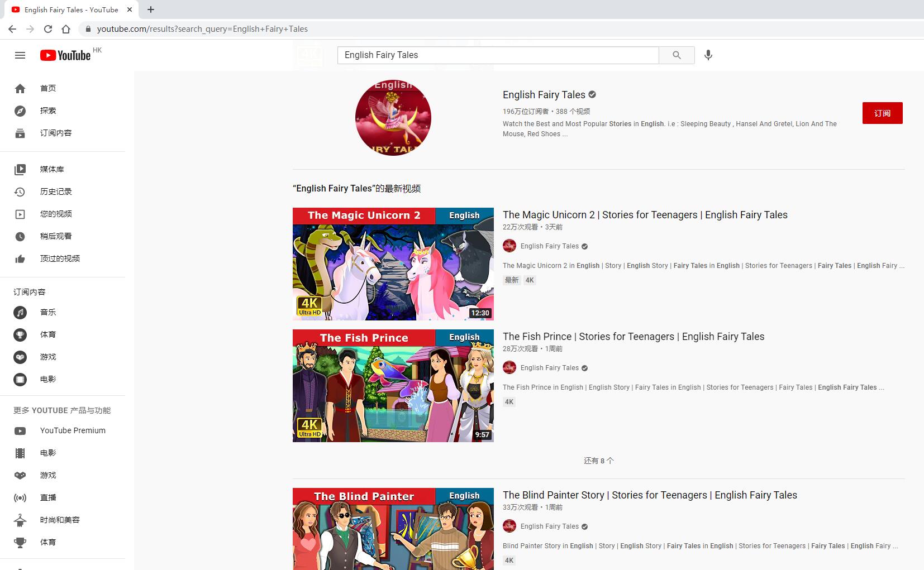Open The Fish Prince video title
Screen dimensions: 924x570
click(634, 337)
